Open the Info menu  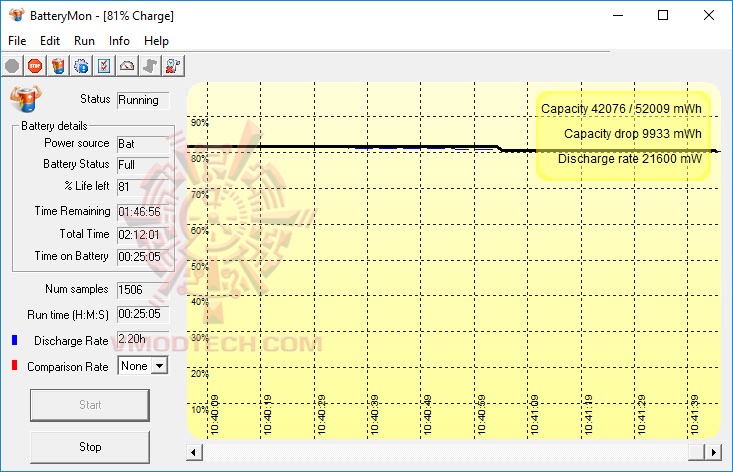coord(119,41)
